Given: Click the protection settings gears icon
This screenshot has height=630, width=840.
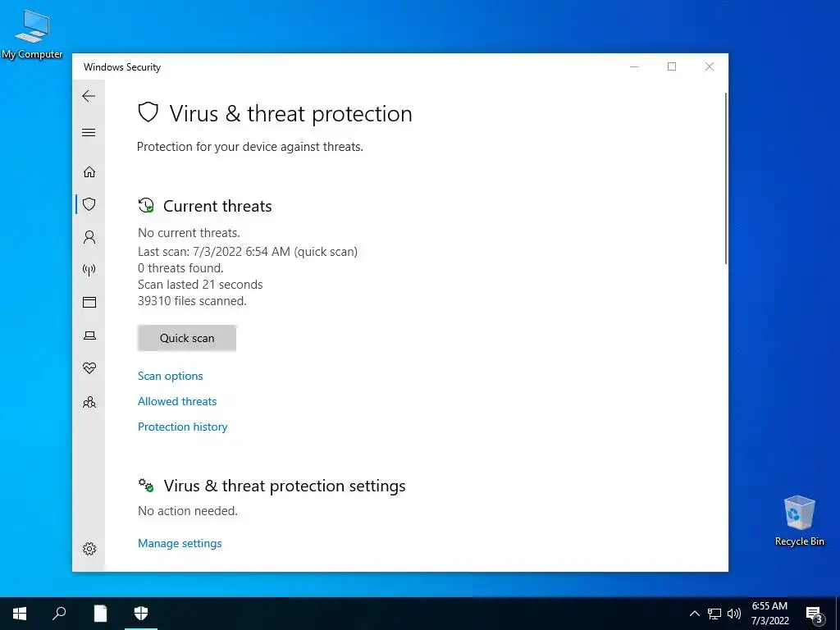Looking at the screenshot, I should pos(146,486).
